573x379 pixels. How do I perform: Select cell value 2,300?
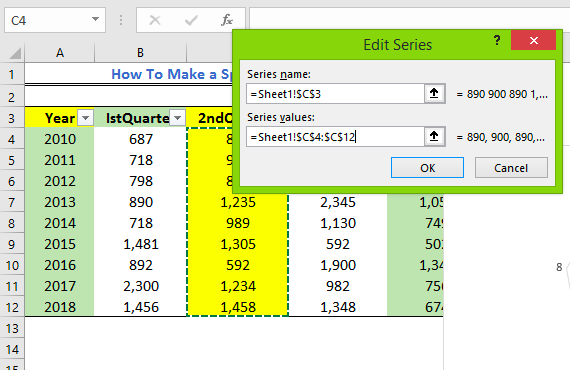pyautogui.click(x=140, y=286)
